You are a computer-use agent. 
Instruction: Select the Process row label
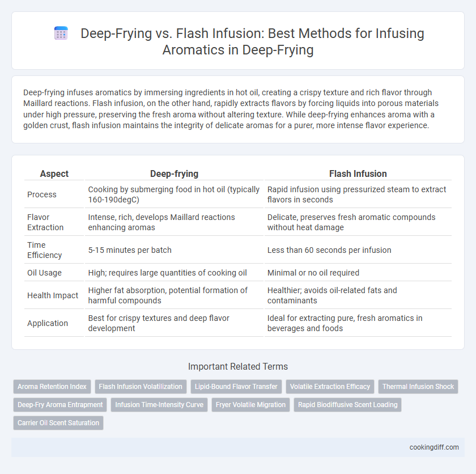42,194
